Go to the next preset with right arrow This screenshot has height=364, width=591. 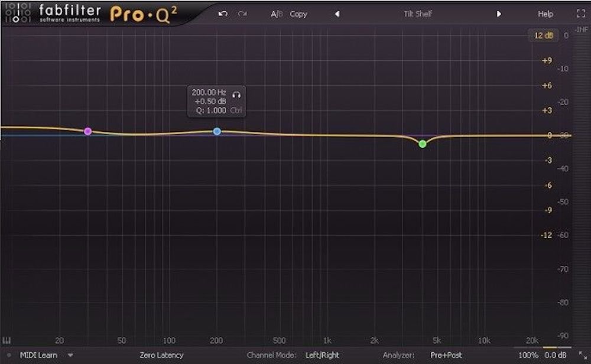499,14
